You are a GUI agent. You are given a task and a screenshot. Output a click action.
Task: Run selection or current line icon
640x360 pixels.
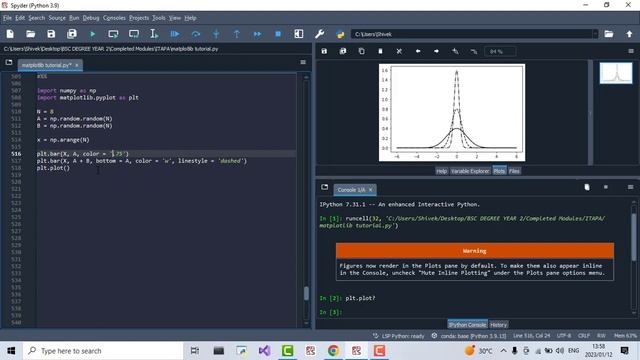(154, 34)
